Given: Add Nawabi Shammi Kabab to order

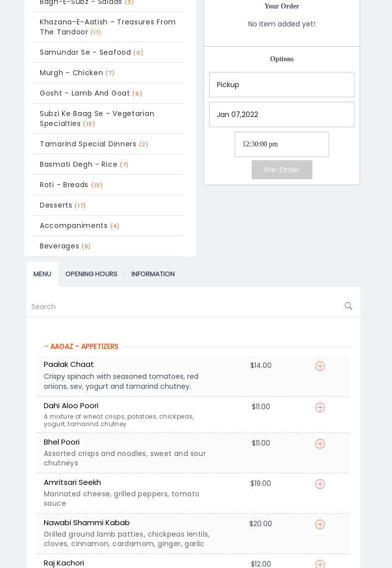Looking at the screenshot, I should [320, 524].
